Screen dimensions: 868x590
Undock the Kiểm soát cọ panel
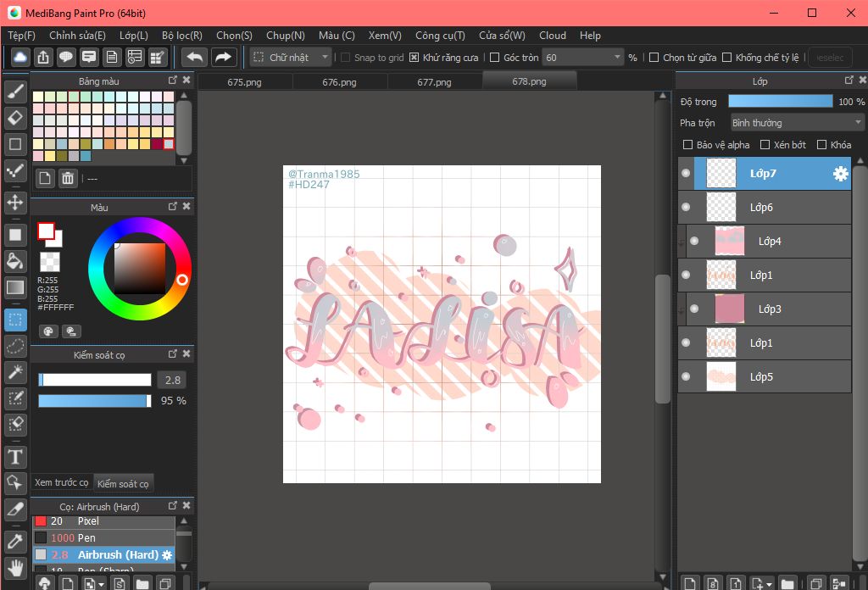tap(173, 353)
